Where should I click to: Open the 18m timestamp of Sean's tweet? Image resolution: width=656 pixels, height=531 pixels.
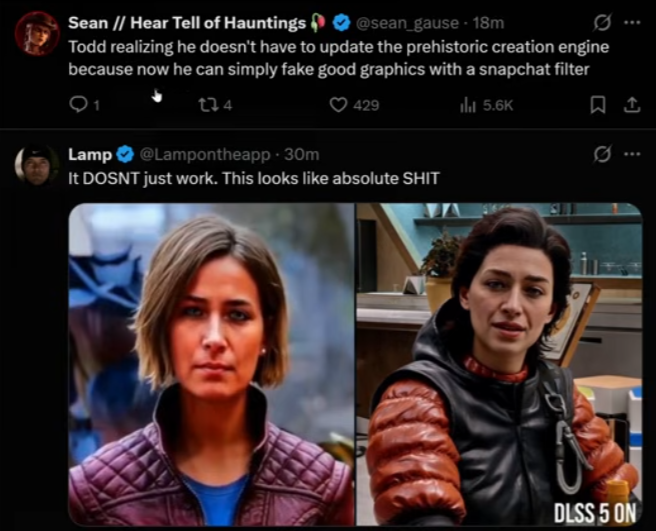[488, 23]
